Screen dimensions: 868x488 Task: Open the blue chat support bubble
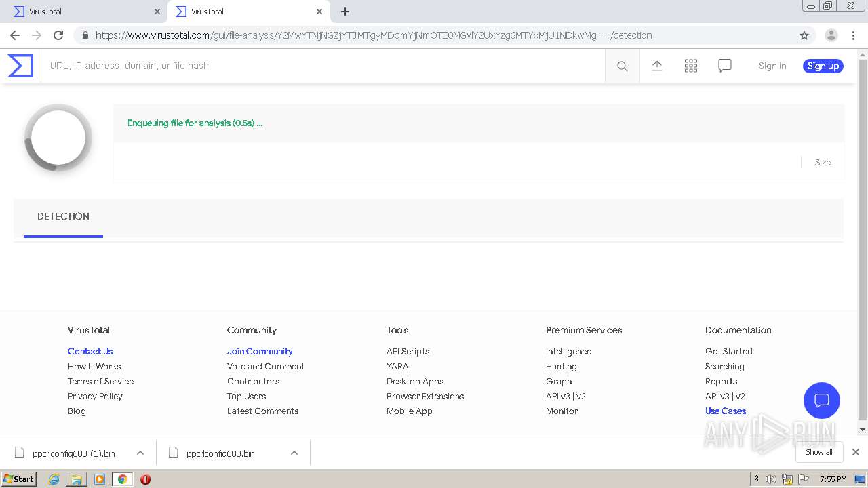tap(822, 400)
